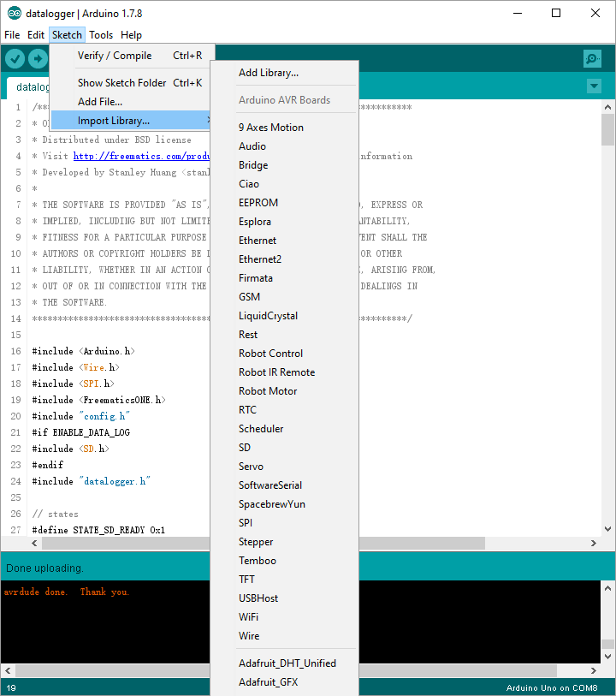Click the Verify checkmark toolbar icon
Image resolution: width=616 pixels, height=696 pixels.
coord(15,58)
